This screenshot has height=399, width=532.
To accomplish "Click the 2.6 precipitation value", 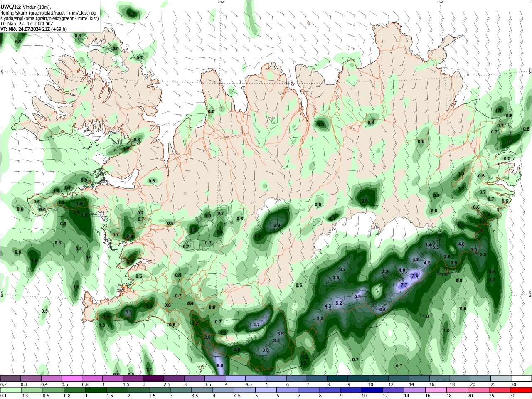I will (207, 337).
